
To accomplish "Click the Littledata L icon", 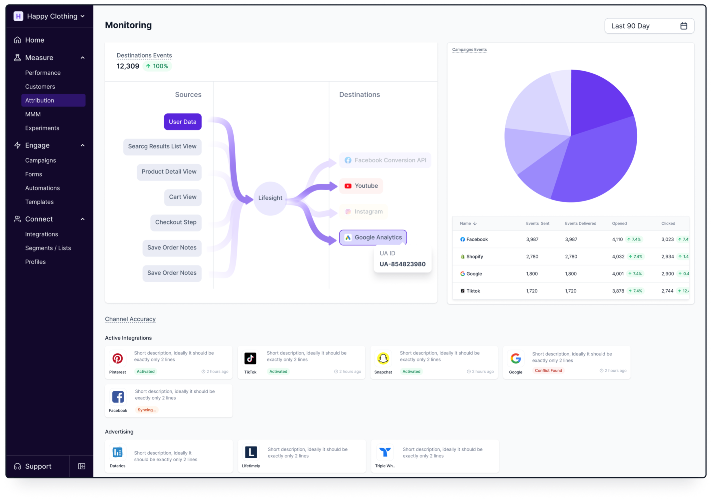I will pos(251,452).
